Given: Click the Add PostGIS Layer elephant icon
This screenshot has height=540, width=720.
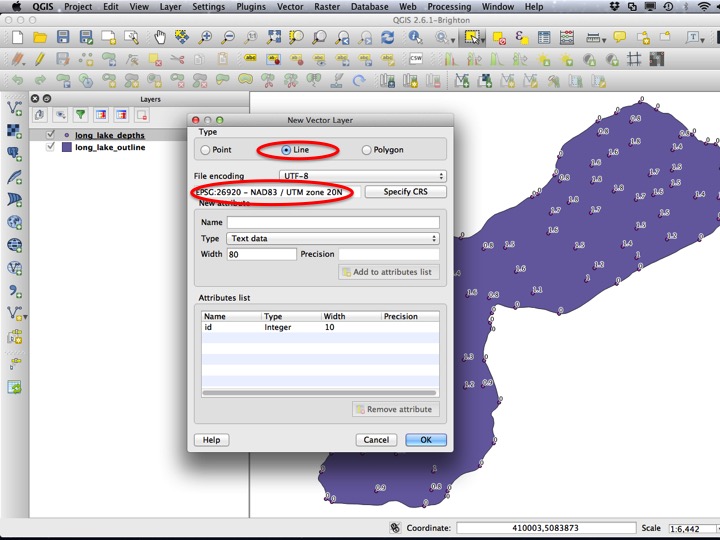Looking at the screenshot, I should 14,154.
